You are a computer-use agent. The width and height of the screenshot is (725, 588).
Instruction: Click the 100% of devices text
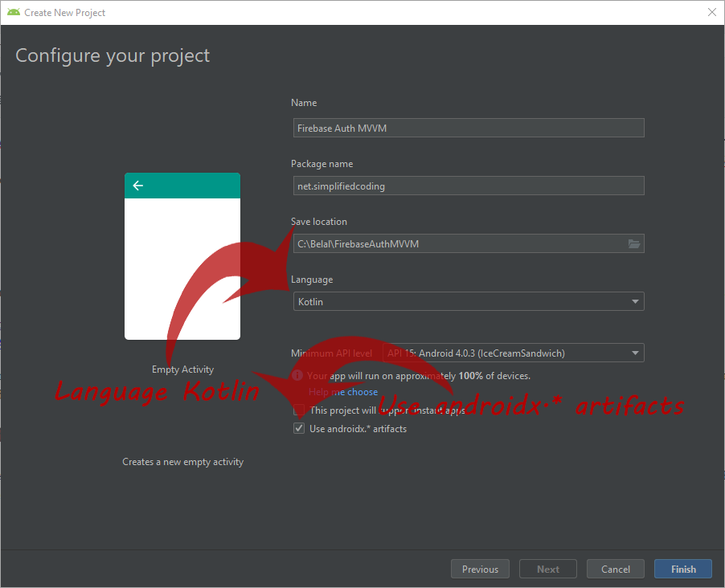(x=494, y=376)
